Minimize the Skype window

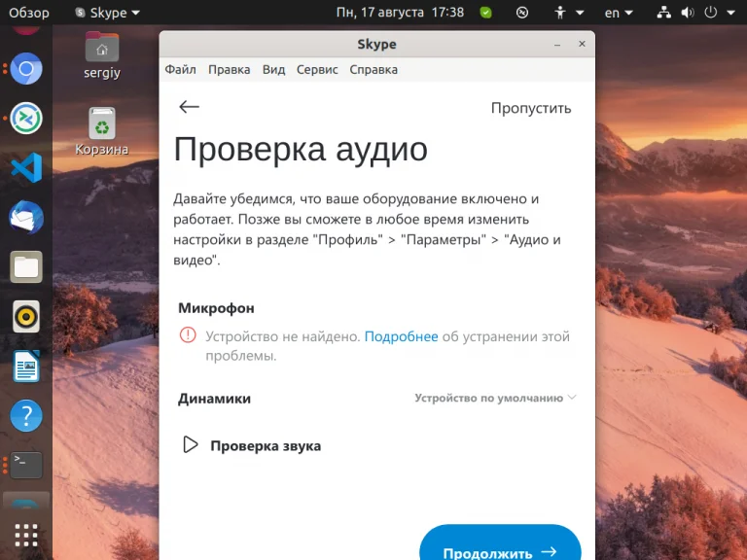557,45
